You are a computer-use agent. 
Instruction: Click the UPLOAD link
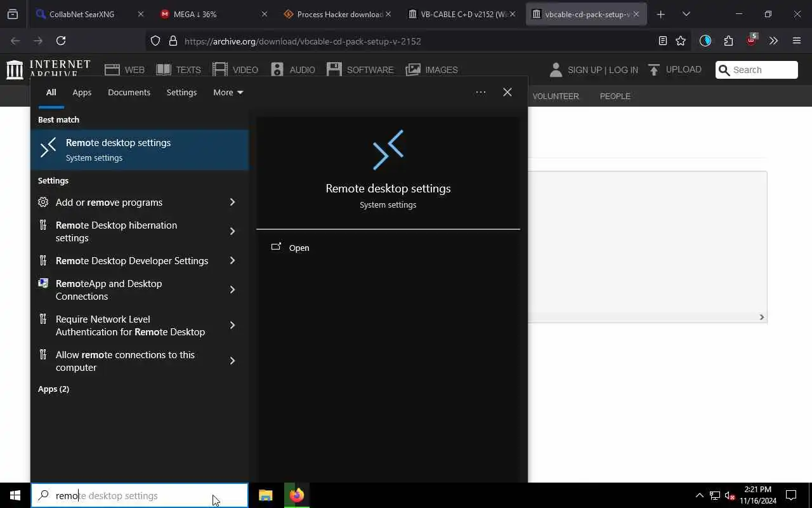pyautogui.click(x=674, y=69)
